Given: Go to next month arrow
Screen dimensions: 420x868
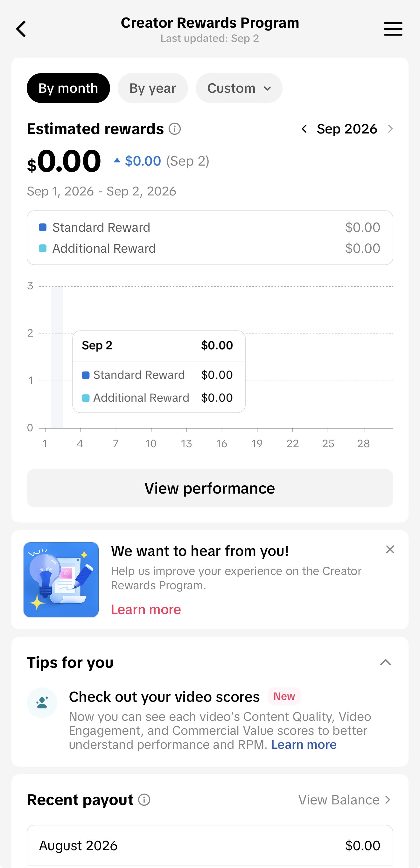Looking at the screenshot, I should tap(390, 129).
